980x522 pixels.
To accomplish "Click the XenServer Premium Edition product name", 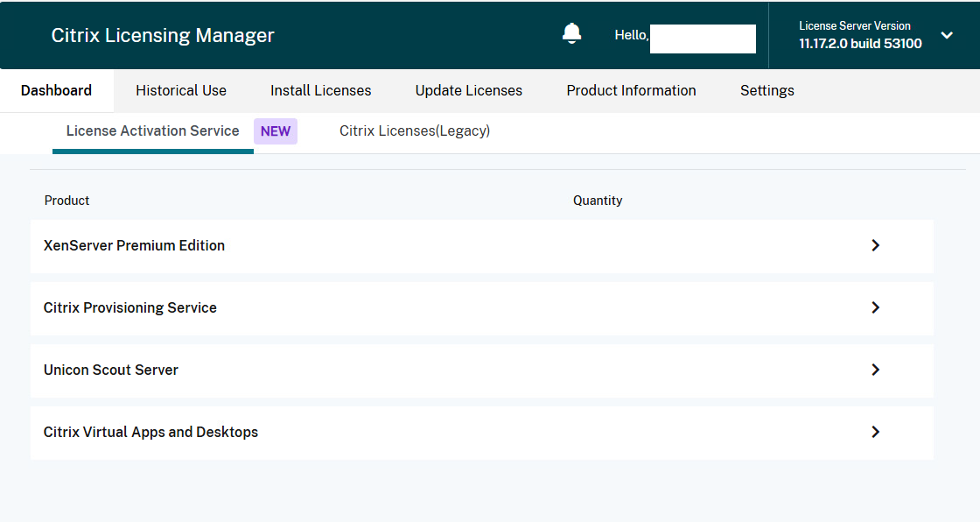I will coord(134,245).
